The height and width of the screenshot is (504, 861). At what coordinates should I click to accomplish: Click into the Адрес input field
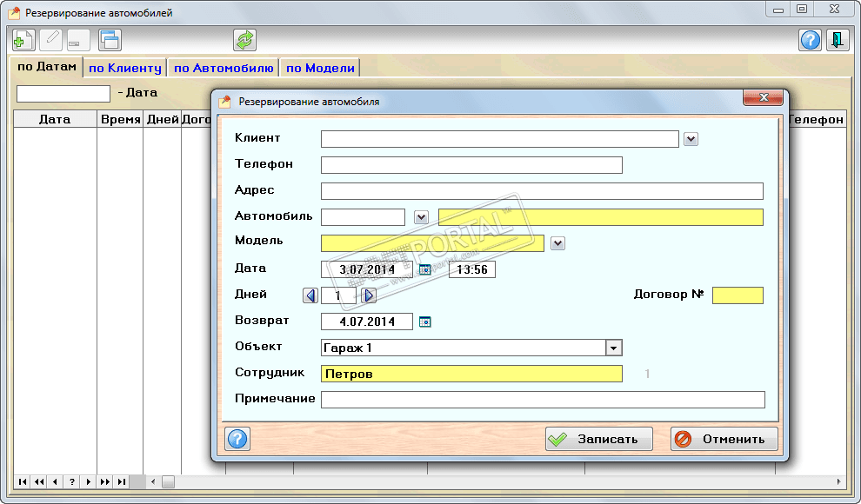[542, 191]
